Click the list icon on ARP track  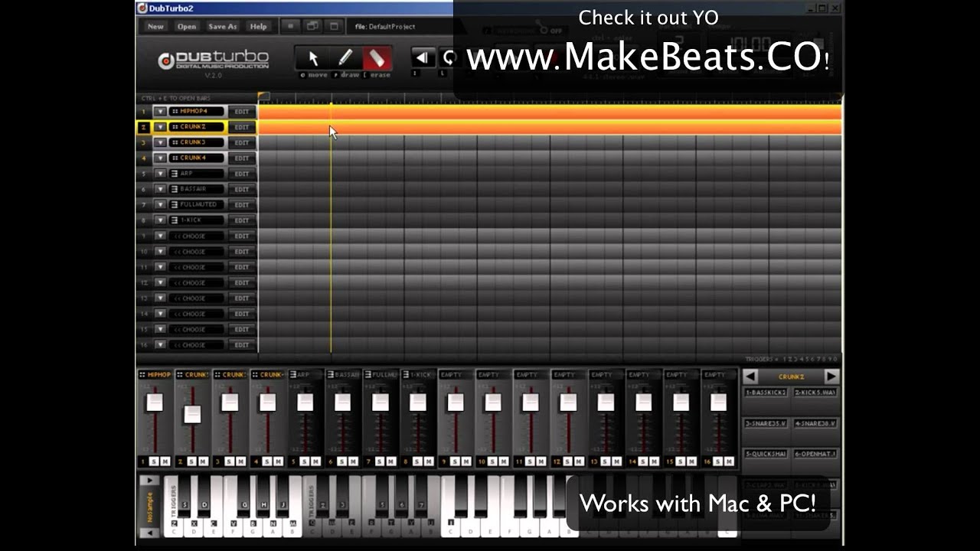[175, 174]
